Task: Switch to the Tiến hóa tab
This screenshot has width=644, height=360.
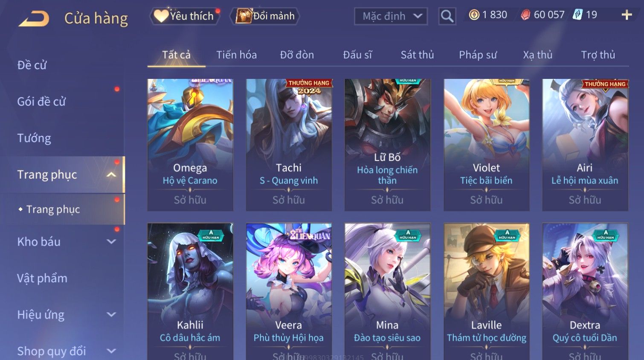Action: [x=236, y=55]
